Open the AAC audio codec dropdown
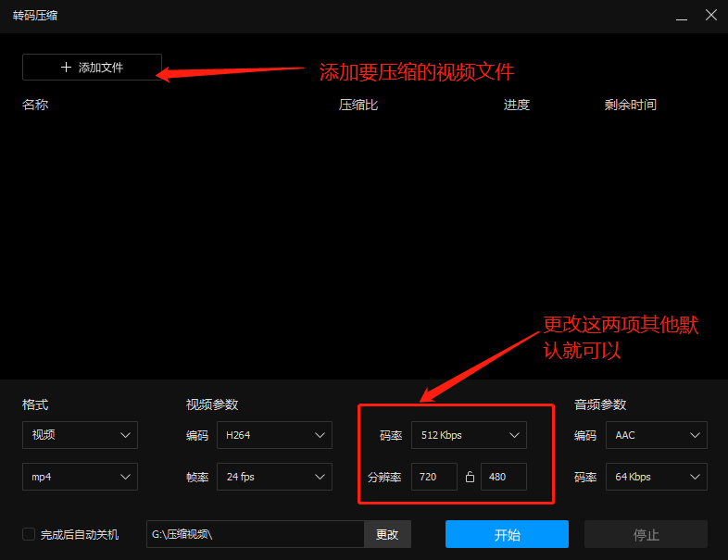Image resolution: width=728 pixels, height=560 pixels. 657,435
